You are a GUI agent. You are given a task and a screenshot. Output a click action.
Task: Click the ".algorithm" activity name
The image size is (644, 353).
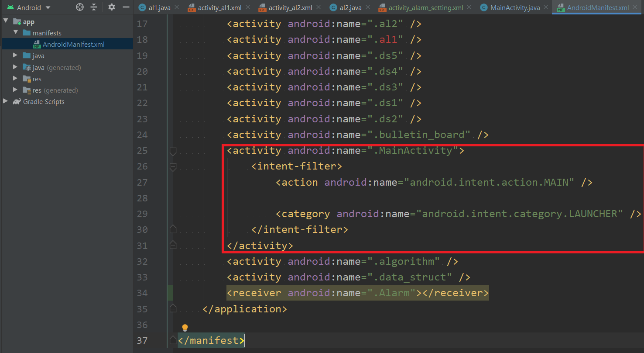406,261
